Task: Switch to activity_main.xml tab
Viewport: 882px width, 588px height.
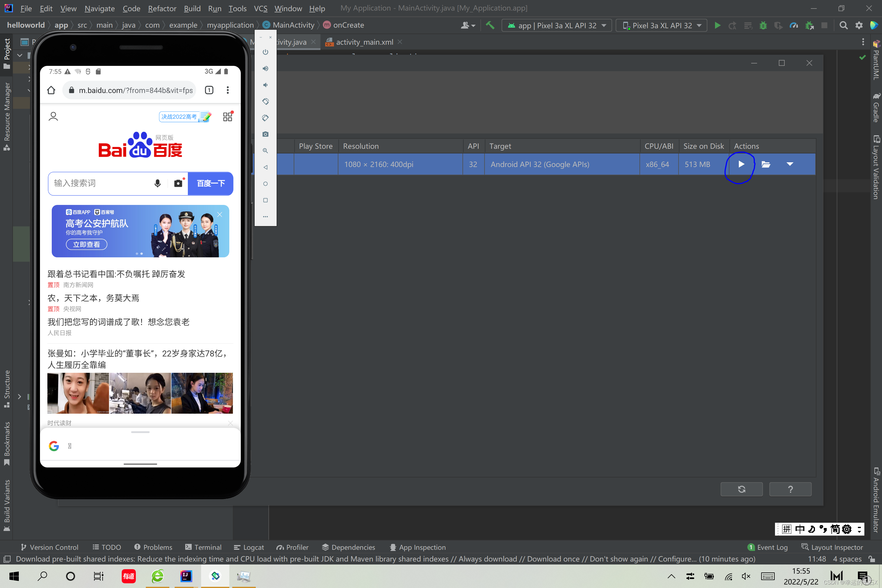Action: [x=364, y=42]
